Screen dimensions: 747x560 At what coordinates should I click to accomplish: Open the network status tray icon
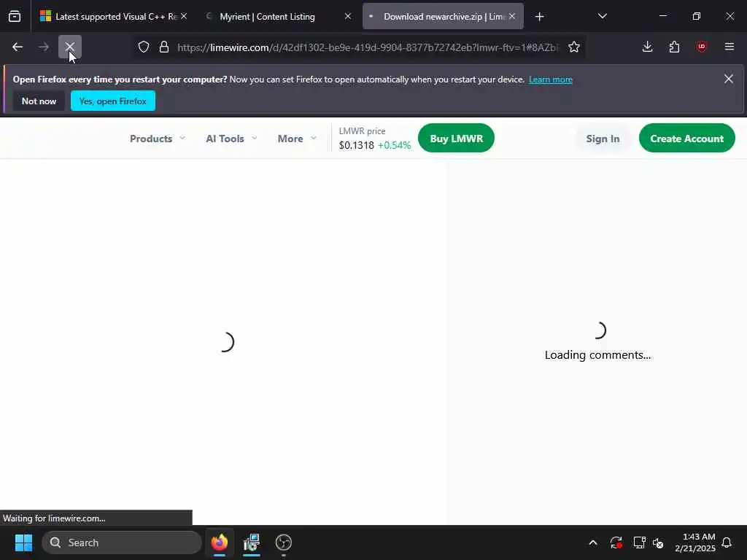tap(639, 542)
